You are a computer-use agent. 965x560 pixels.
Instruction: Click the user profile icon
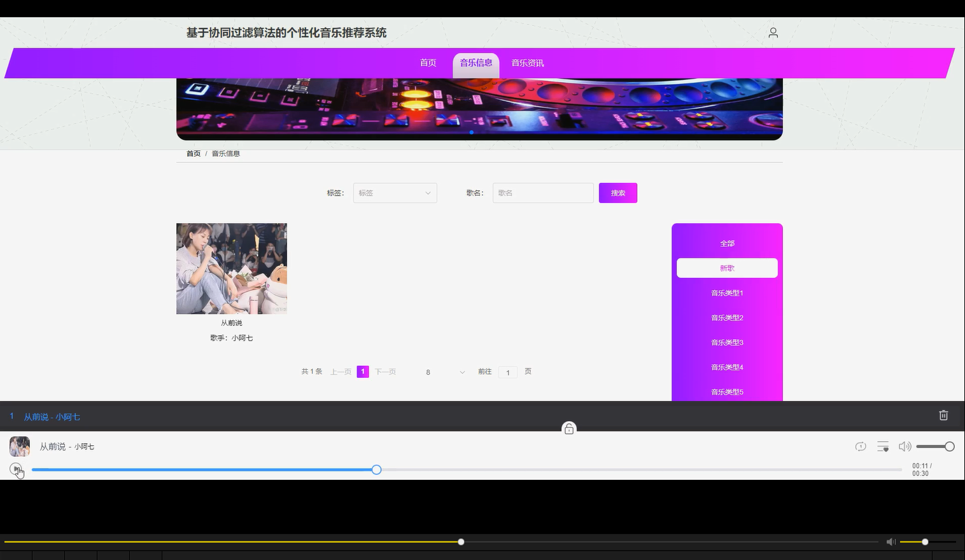[773, 32]
